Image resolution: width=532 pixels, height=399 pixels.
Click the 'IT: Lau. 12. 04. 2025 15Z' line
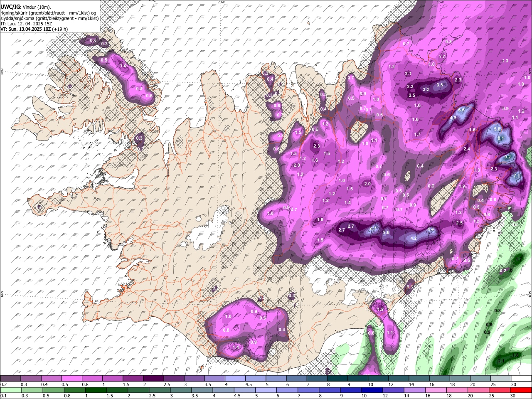point(26,24)
